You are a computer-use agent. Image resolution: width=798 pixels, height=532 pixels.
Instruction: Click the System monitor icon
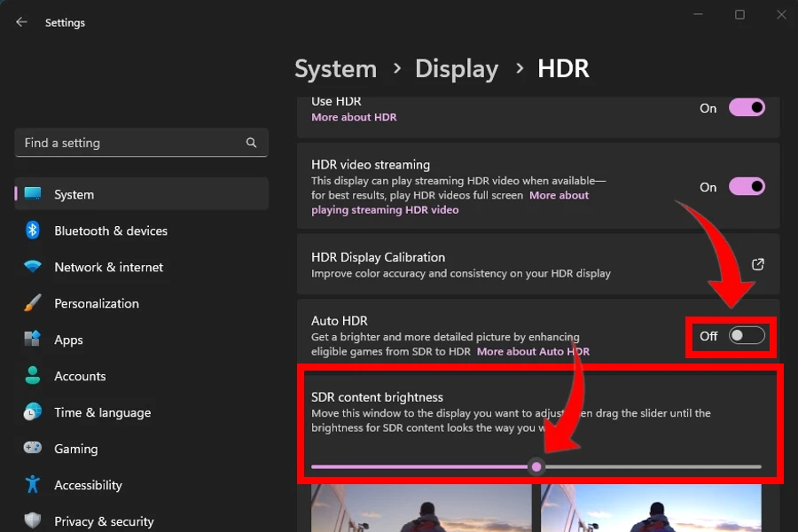tap(33, 193)
